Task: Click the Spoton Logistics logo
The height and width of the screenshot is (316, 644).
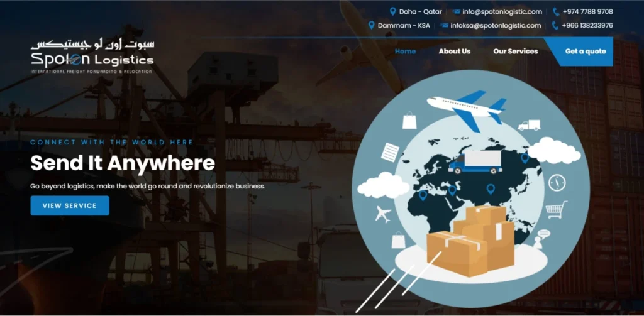Action: pos(92,57)
